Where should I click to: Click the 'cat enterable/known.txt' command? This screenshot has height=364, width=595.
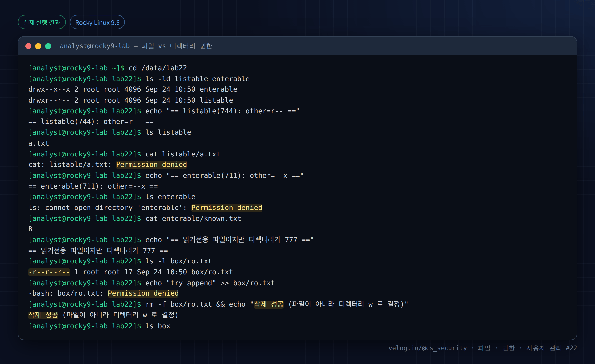(193, 218)
